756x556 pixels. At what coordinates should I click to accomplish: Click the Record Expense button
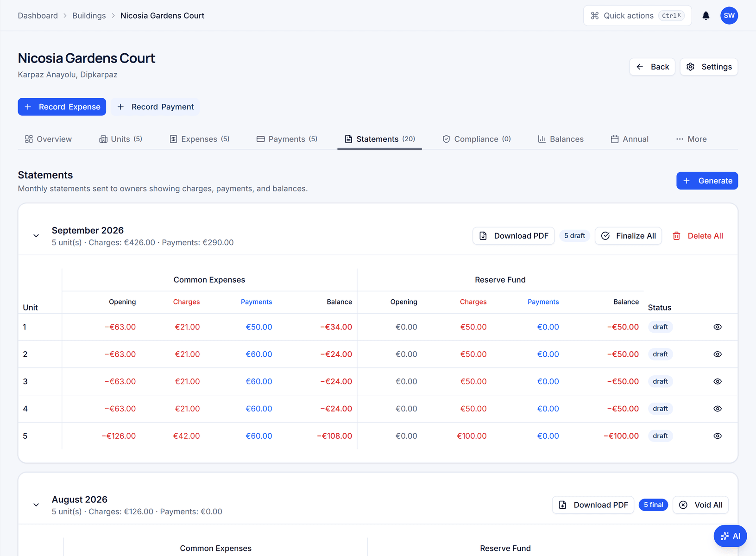[x=62, y=107]
